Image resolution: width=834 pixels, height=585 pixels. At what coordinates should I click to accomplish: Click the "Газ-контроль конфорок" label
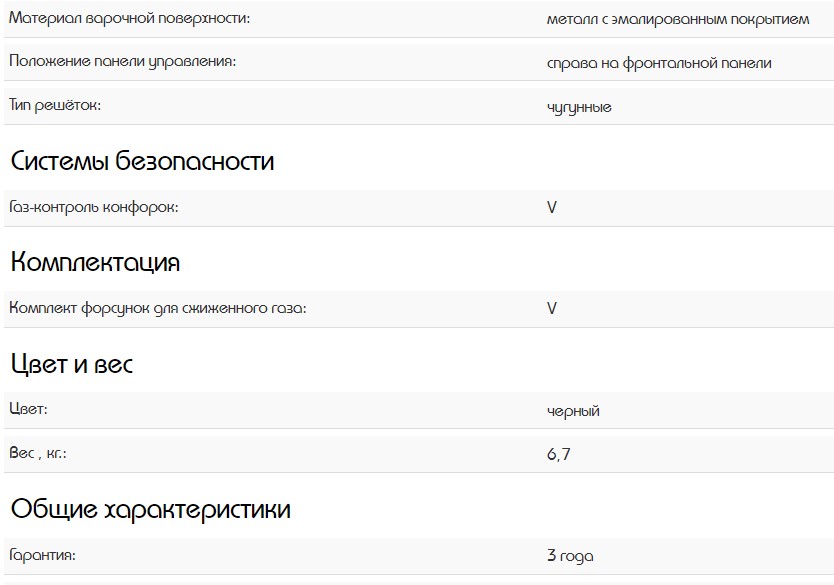point(94,207)
